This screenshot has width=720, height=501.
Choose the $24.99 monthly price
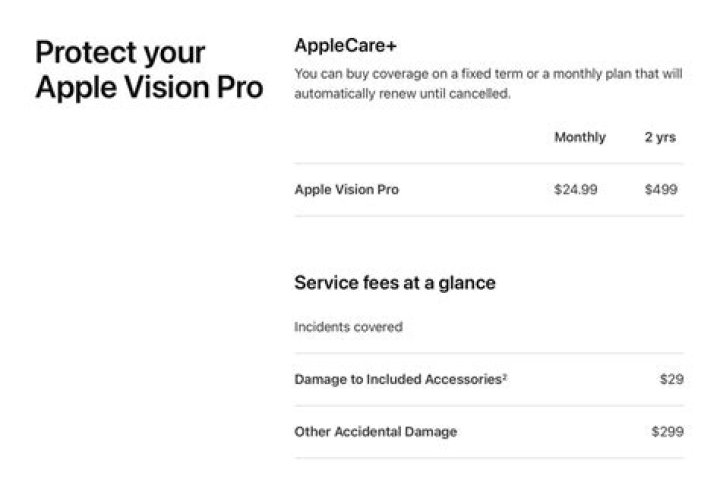click(x=575, y=189)
